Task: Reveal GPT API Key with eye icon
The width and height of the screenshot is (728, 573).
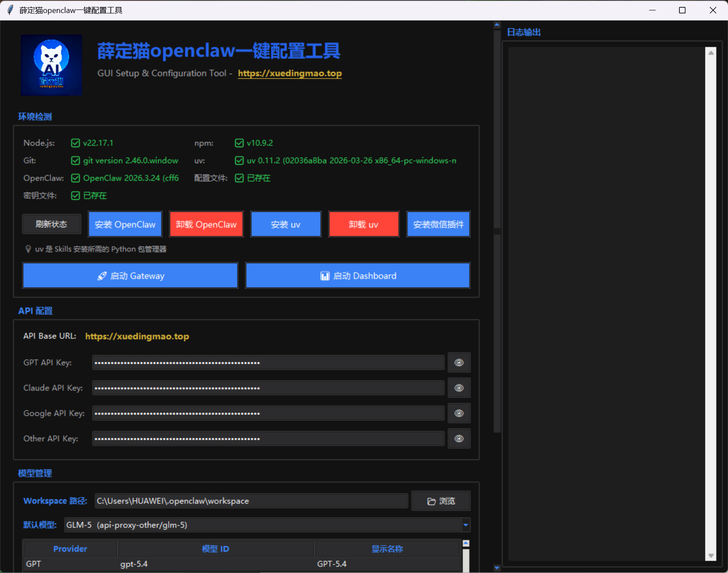Action: 459,363
